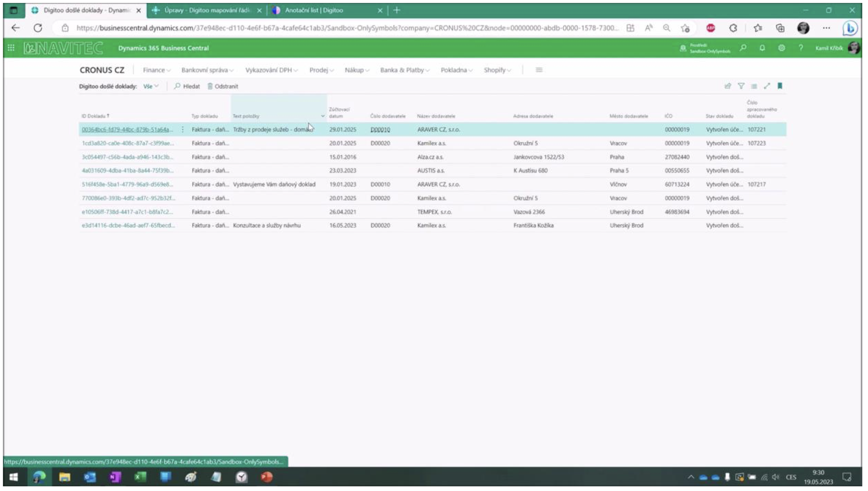Click the Odstranit delete button

click(x=223, y=86)
